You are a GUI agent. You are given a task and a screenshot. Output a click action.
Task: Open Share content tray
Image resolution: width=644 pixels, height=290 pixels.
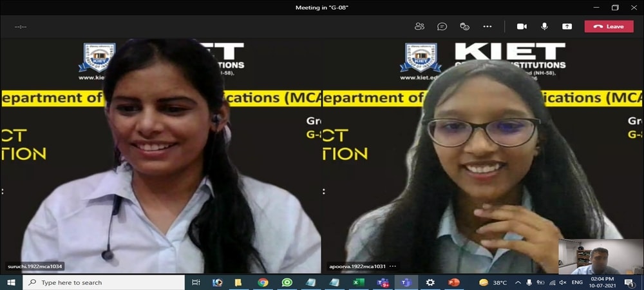(x=567, y=26)
